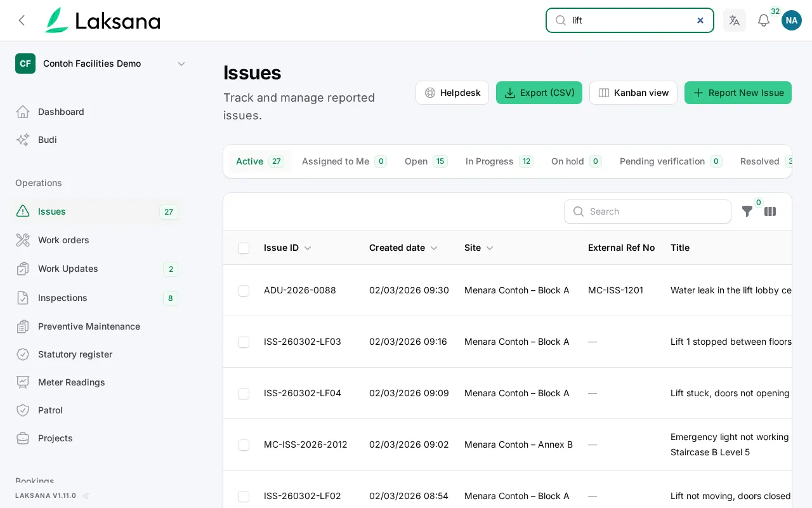Click the global search box containing 'lift'
This screenshot has width=812, height=508.
coord(630,20)
